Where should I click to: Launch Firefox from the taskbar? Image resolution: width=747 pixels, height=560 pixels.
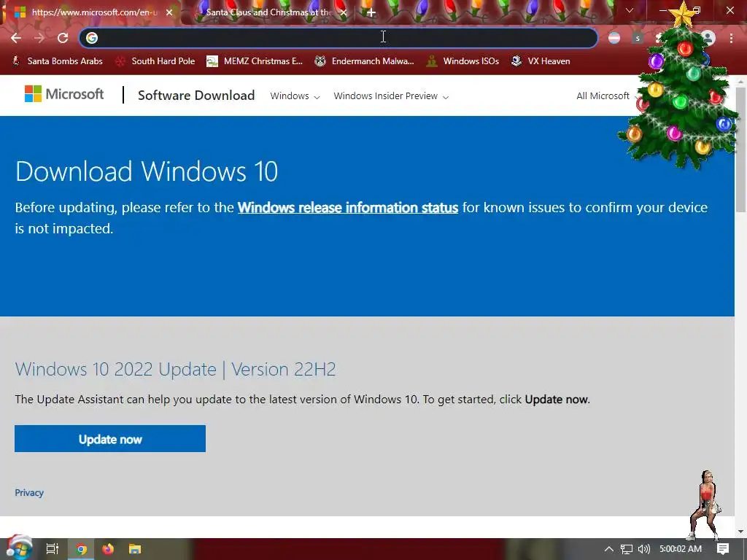click(x=108, y=549)
